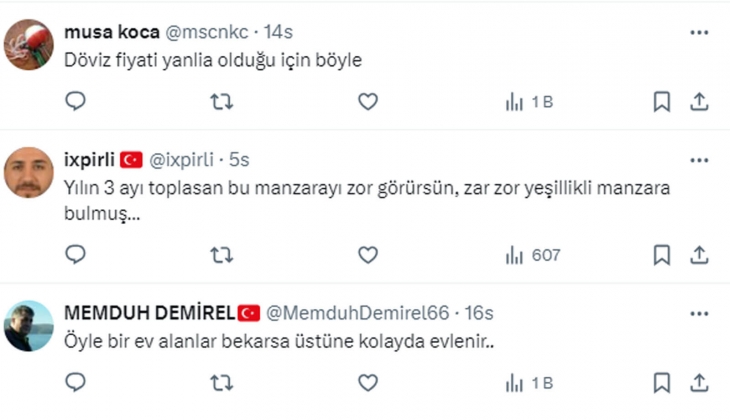730x420 pixels.
Task: Like the tweet by ixpirli
Action: (367, 255)
